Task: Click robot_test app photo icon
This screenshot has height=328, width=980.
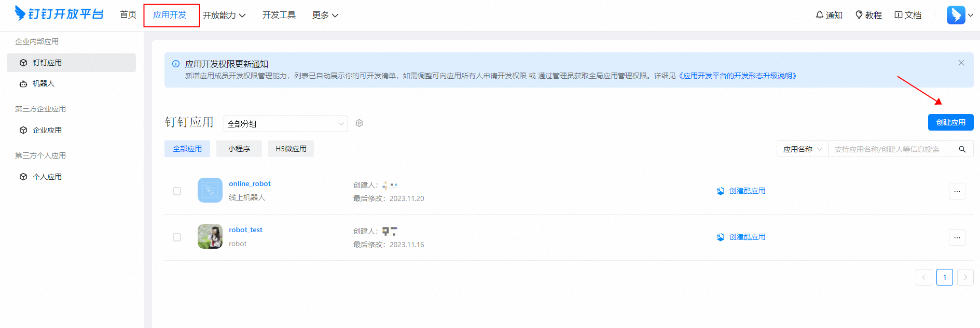Action: tap(210, 236)
